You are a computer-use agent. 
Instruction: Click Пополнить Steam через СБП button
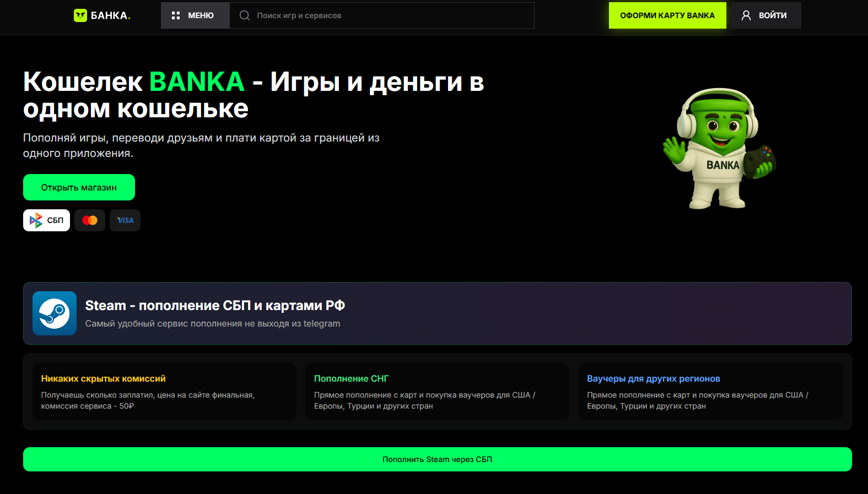(x=438, y=459)
